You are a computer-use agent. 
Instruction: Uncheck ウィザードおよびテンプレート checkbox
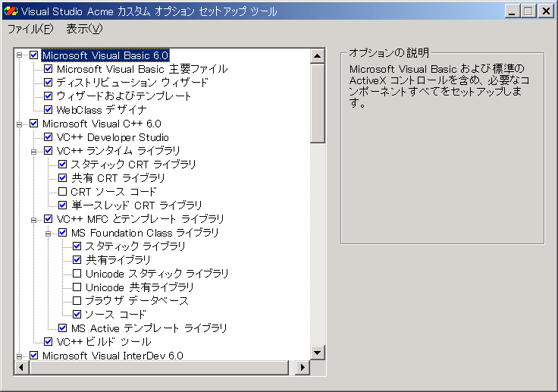click(x=48, y=96)
